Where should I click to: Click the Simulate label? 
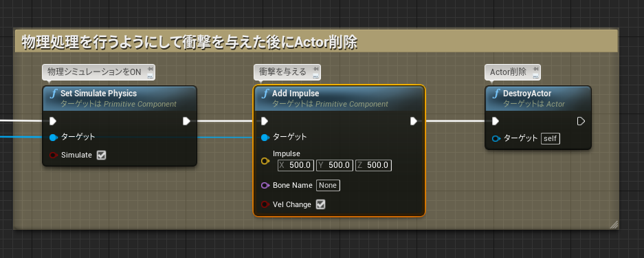click(76, 155)
